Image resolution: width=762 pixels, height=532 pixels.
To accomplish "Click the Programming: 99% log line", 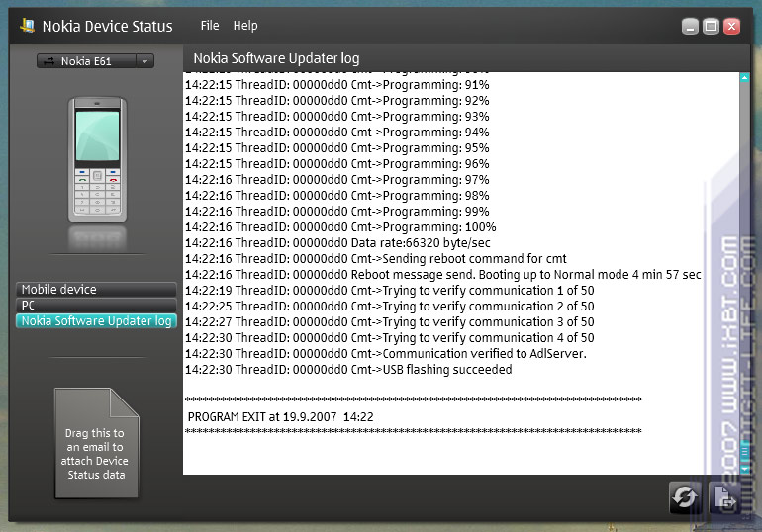I will click(x=336, y=212).
